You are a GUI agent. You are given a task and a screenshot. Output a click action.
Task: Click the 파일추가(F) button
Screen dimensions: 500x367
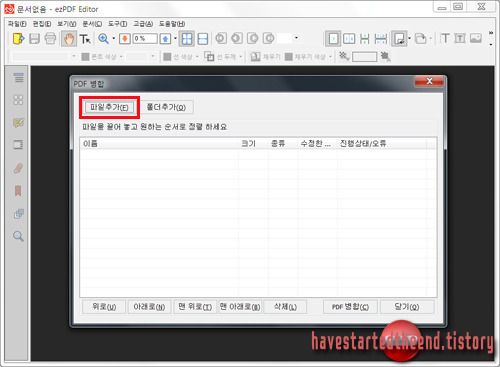[109, 107]
